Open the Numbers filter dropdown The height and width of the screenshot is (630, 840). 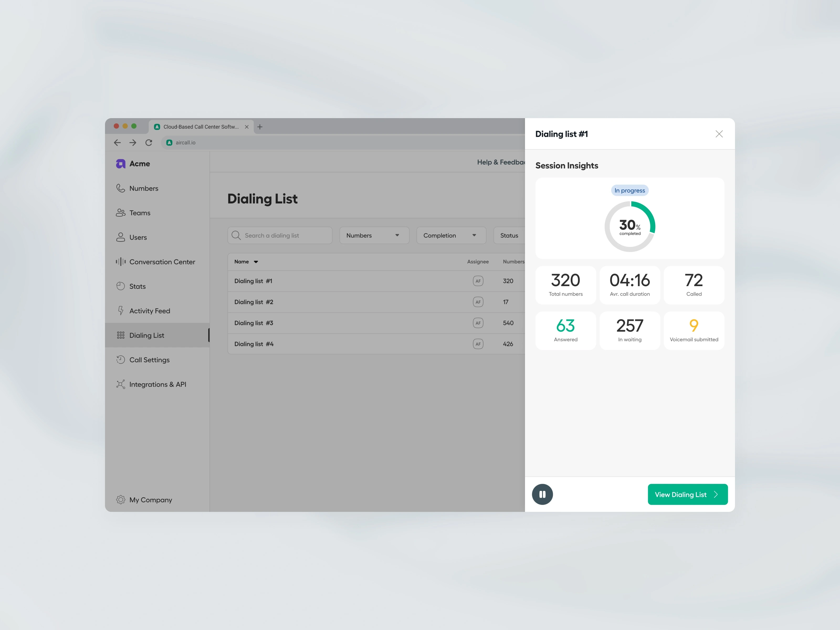374,235
